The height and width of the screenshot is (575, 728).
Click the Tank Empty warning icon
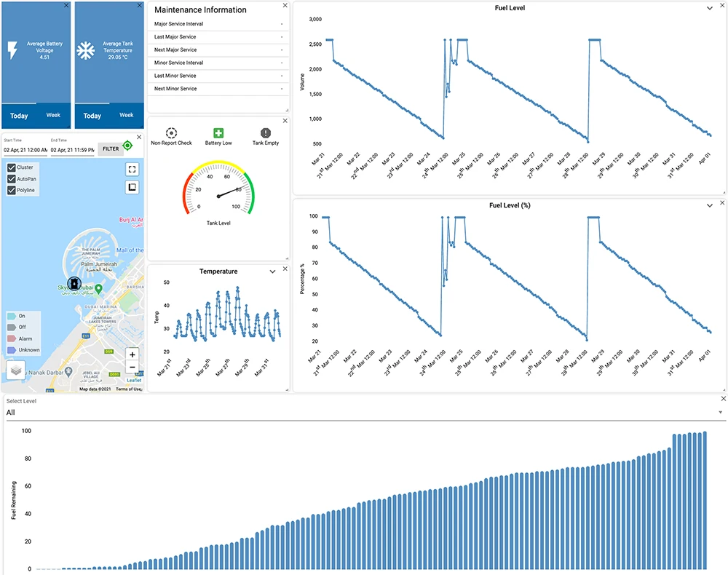[266, 133]
